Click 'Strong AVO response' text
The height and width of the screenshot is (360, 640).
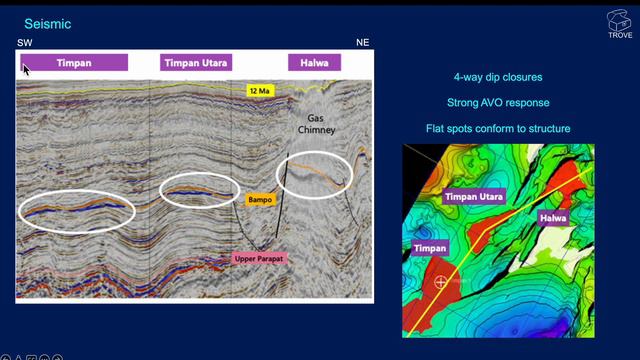coord(498,102)
